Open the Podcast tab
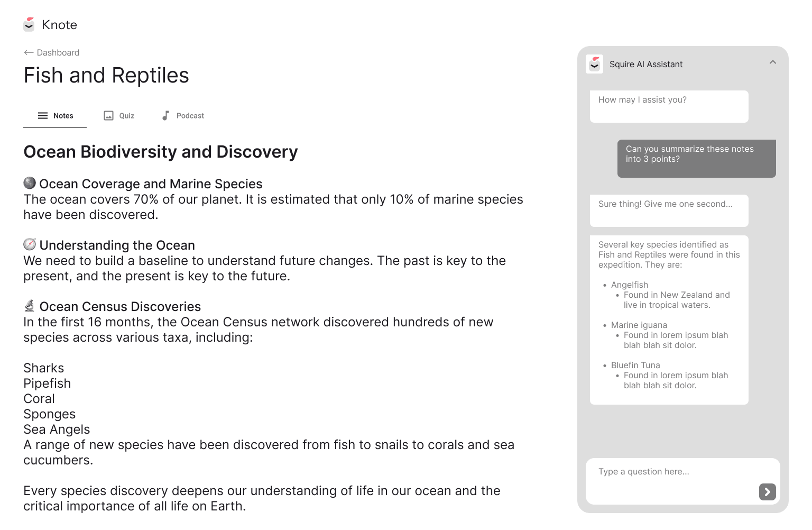The image size is (812, 530). [x=190, y=115]
